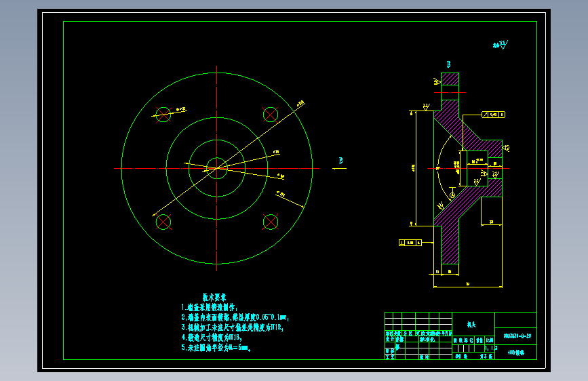588x381 pixels.
Task: Select the runout tolerance frame near section top
Action: (x=493, y=115)
